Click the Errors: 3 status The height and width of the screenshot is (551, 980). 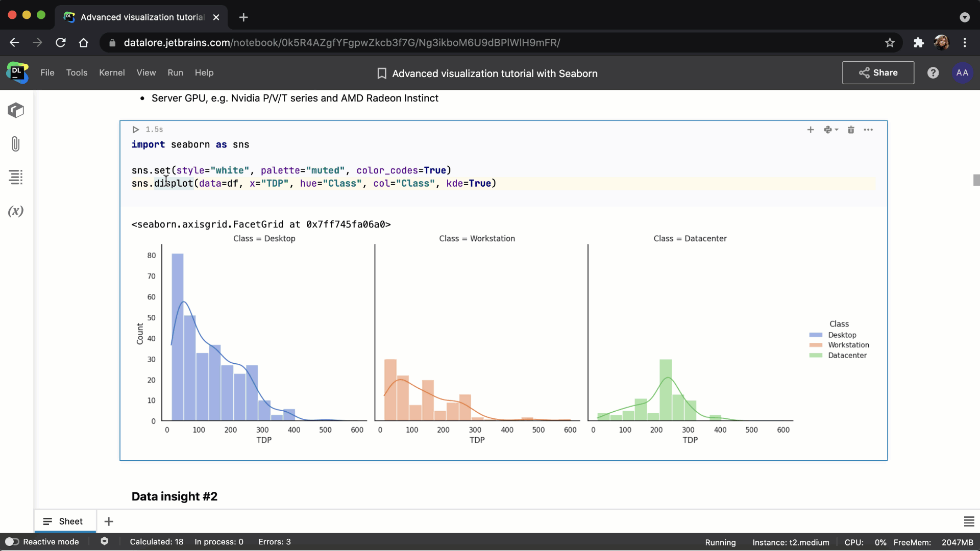pos(275,542)
